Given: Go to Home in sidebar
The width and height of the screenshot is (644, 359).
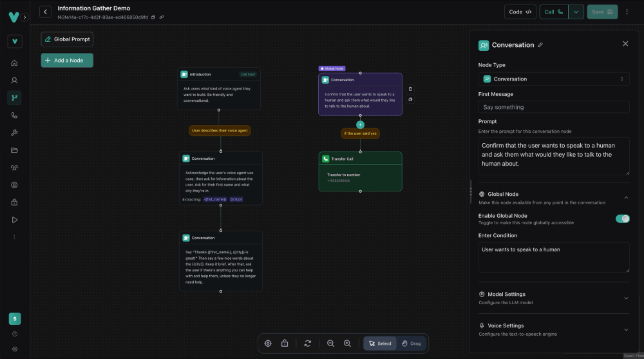Looking at the screenshot, I should 14,63.
